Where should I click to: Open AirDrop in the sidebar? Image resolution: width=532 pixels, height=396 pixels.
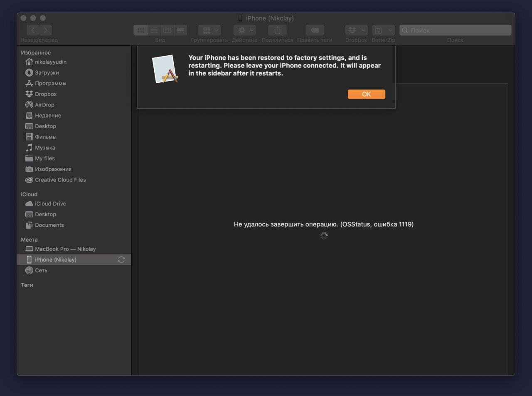point(74,105)
